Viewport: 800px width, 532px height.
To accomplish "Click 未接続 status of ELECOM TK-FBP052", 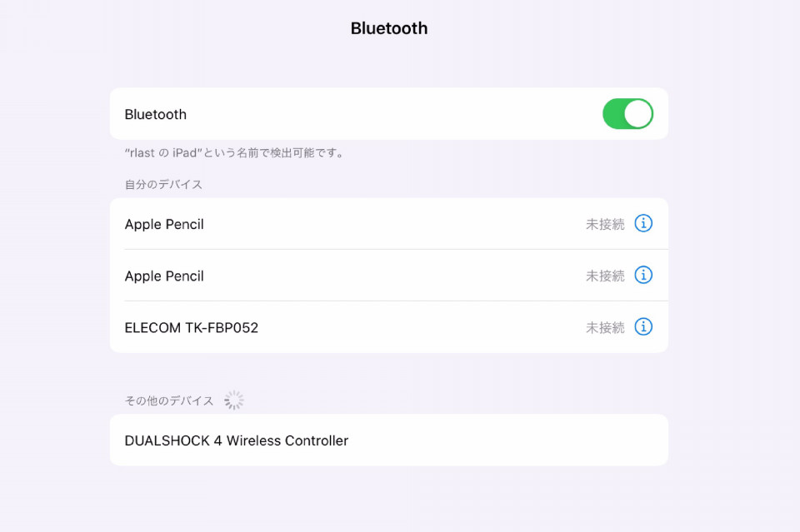I will [x=605, y=327].
